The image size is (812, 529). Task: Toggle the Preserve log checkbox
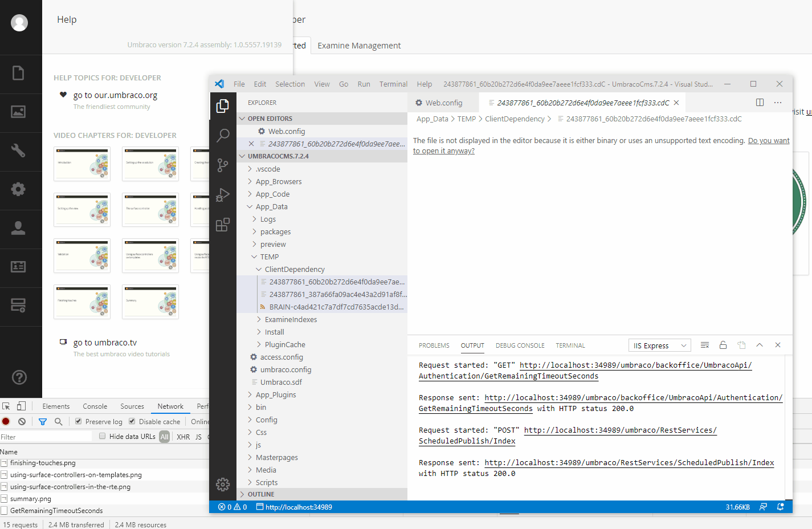click(x=79, y=421)
